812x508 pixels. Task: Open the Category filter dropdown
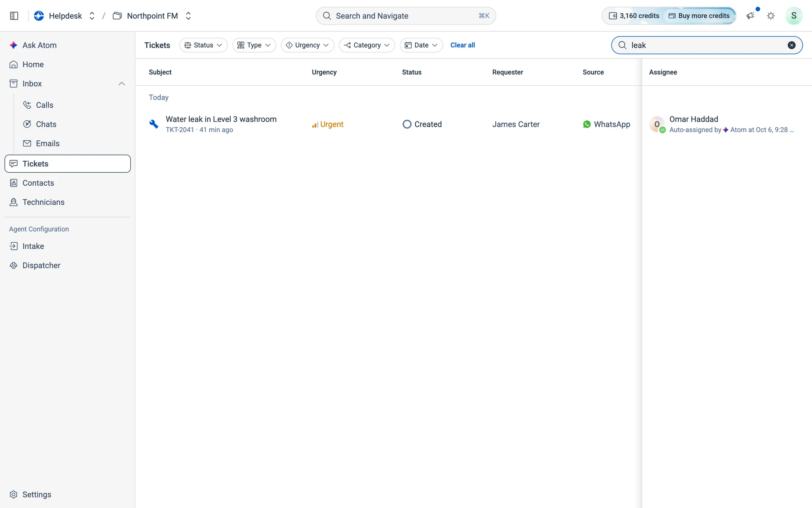point(367,45)
